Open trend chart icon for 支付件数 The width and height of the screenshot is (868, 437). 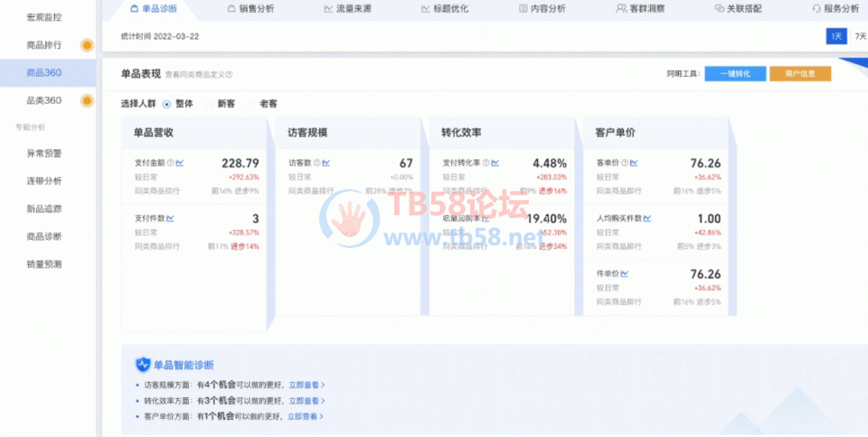click(x=171, y=218)
